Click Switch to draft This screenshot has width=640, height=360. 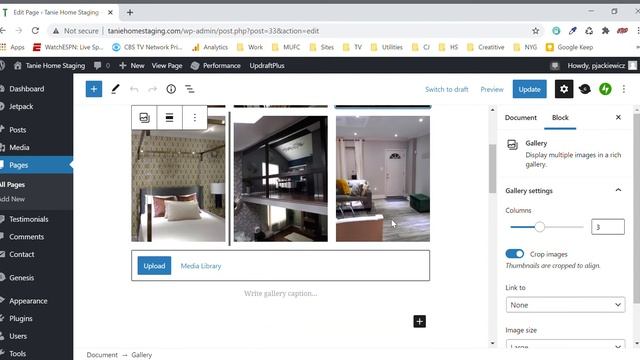pos(447,89)
